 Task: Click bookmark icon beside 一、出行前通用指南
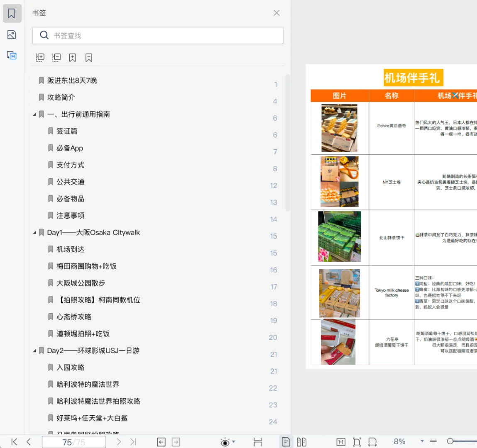(42, 114)
